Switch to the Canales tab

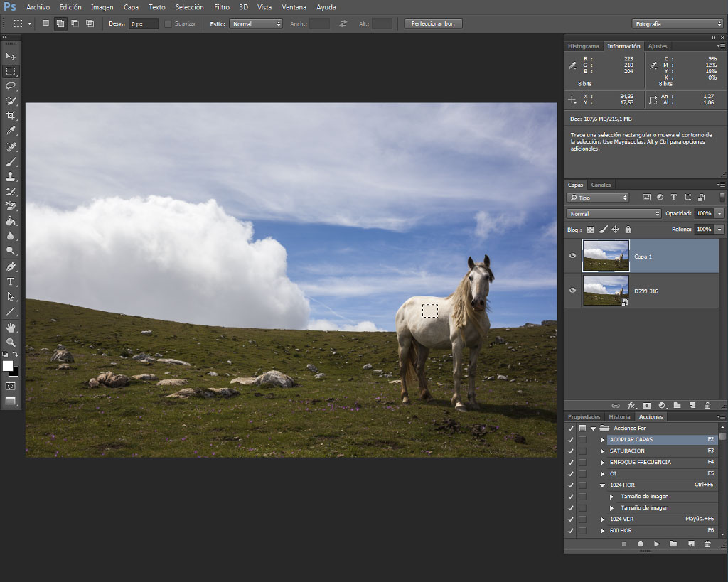[601, 185]
